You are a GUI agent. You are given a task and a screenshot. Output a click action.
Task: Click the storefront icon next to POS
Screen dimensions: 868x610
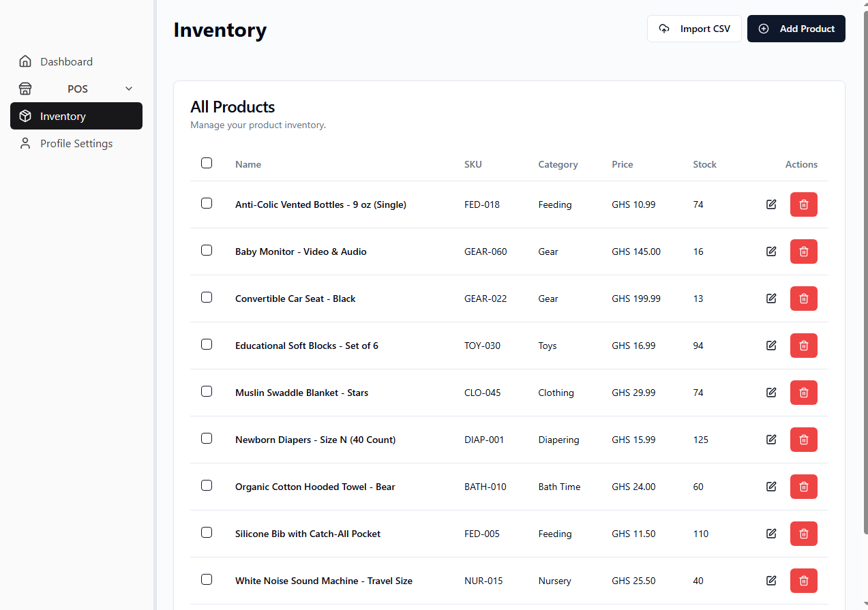25,89
